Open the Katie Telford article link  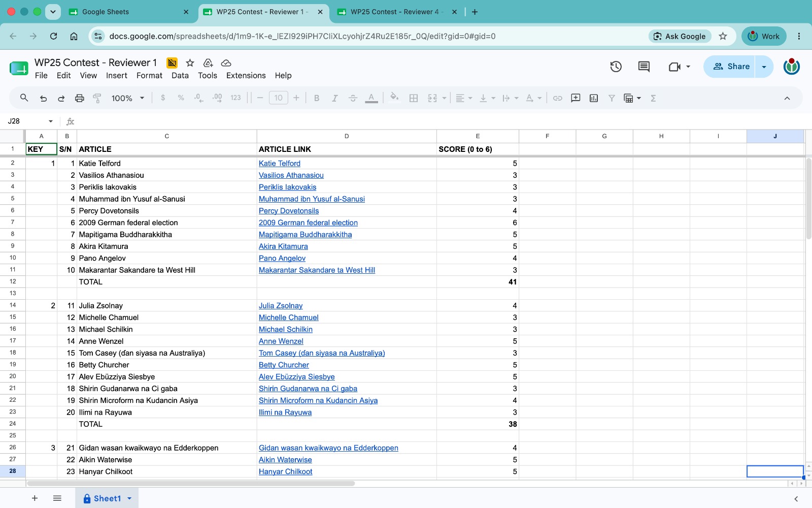[279, 163]
